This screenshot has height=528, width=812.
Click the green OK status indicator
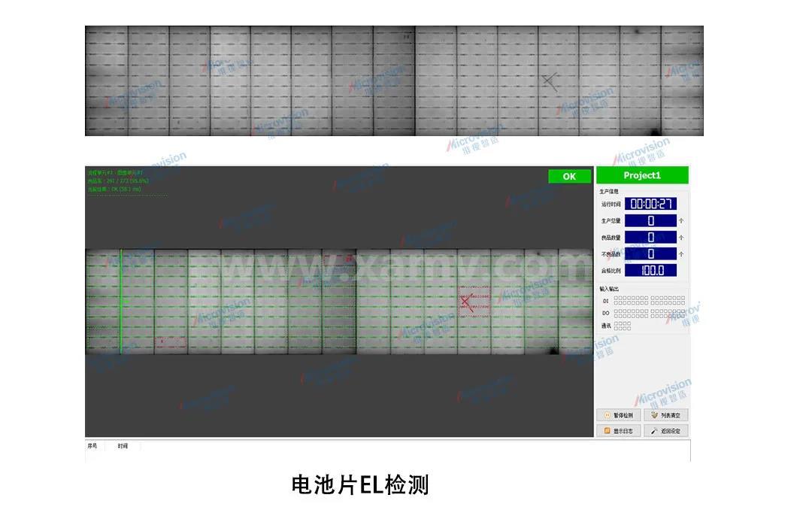pos(570,176)
